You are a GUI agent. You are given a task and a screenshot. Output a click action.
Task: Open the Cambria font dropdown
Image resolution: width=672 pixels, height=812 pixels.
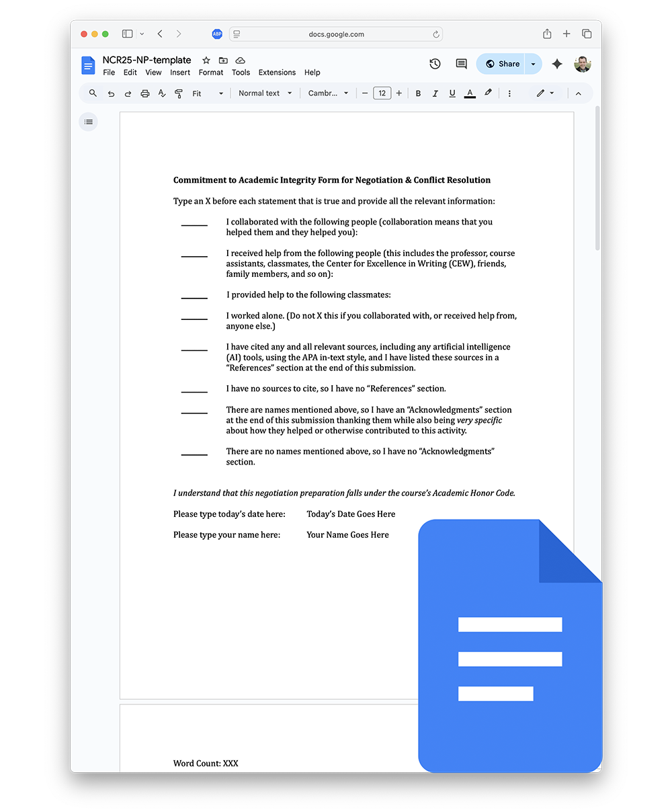click(x=329, y=93)
